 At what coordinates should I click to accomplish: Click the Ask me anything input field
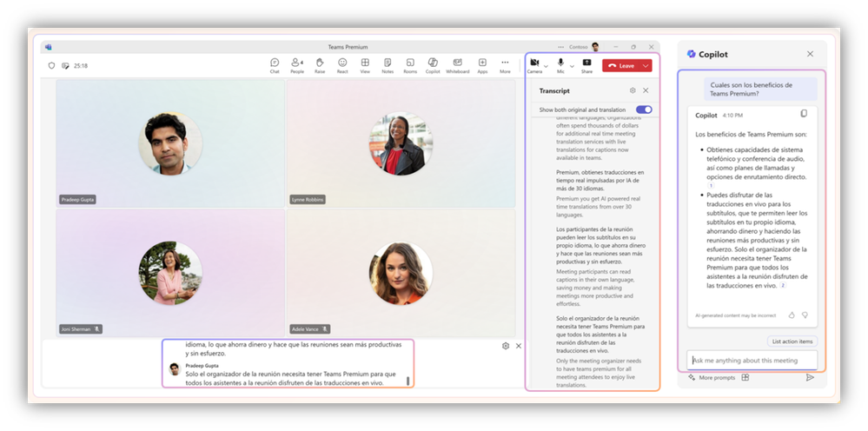click(x=752, y=361)
